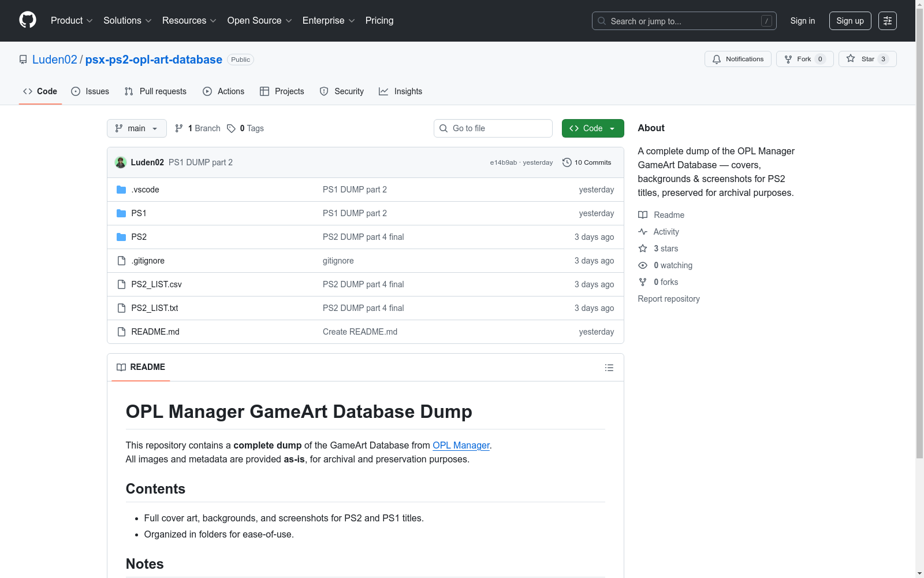View repository Activity link
924x578 pixels.
[658, 232]
